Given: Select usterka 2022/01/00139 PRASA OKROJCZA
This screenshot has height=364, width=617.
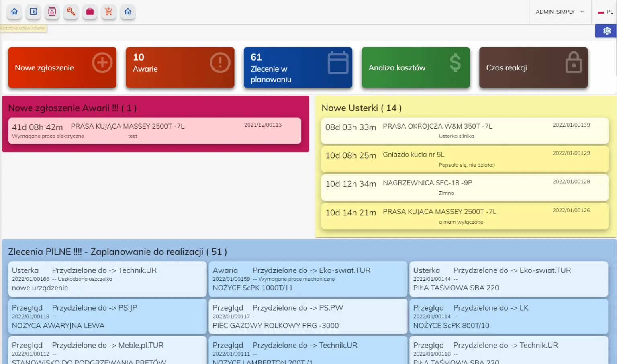Looking at the screenshot, I should (x=464, y=131).
